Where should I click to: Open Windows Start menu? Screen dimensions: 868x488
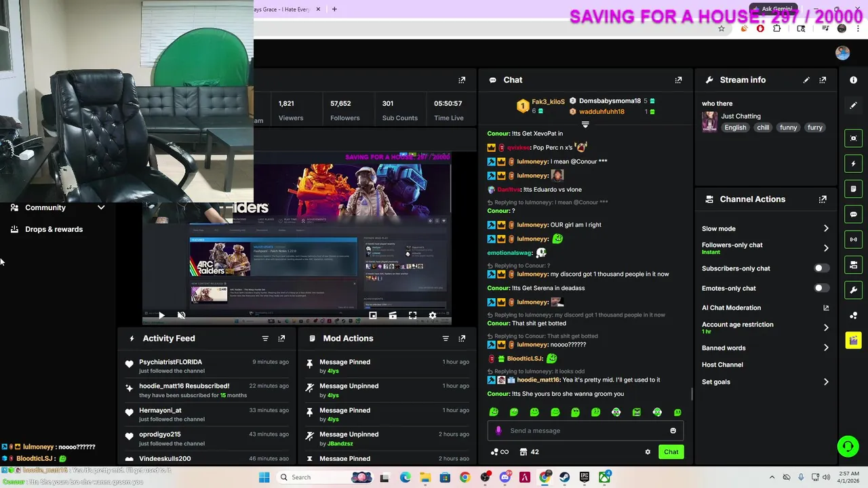[x=264, y=477]
